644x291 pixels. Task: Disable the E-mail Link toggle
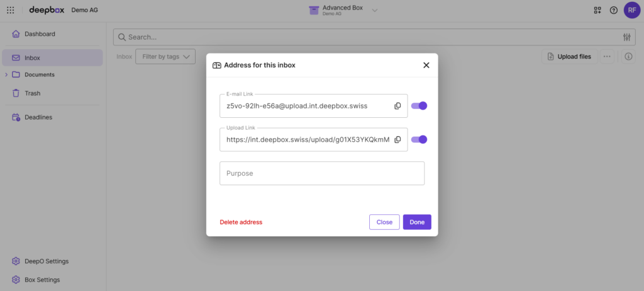tap(419, 106)
